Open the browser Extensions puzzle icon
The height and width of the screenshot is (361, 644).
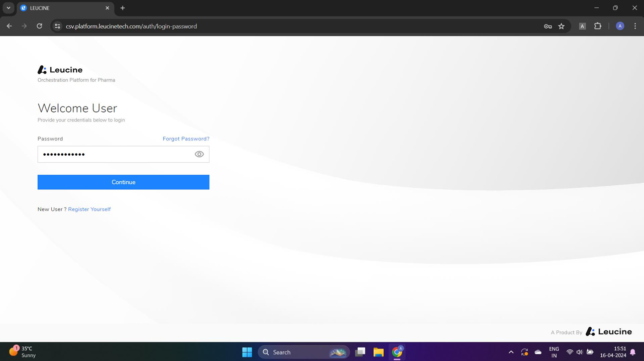(597, 26)
